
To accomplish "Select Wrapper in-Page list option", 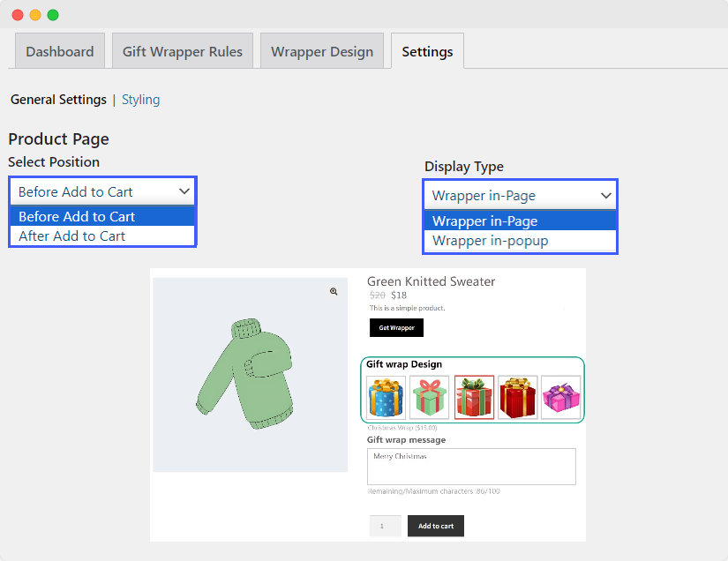I will pos(484,221).
